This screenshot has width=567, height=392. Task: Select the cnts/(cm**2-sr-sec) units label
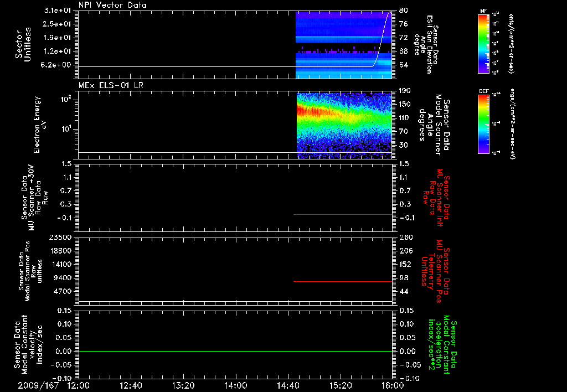pos(511,43)
